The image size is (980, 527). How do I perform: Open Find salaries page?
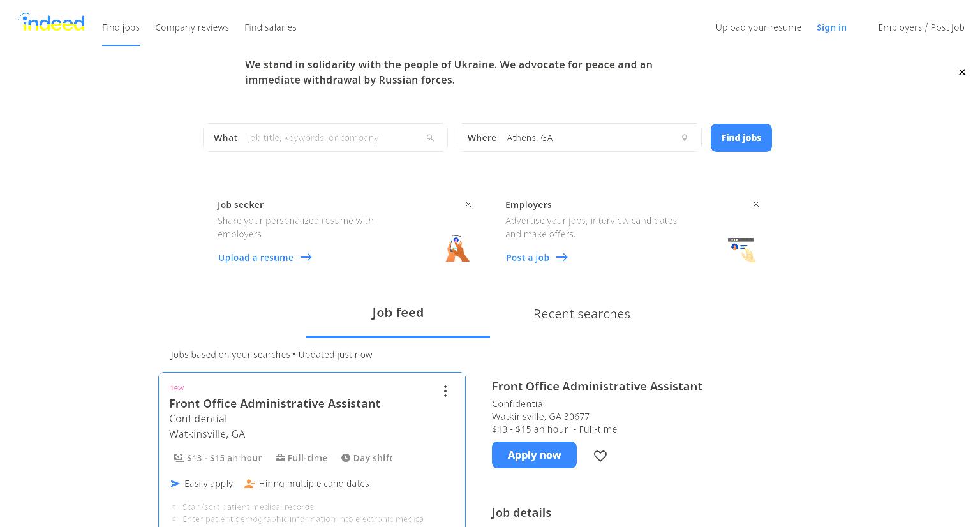271,27
